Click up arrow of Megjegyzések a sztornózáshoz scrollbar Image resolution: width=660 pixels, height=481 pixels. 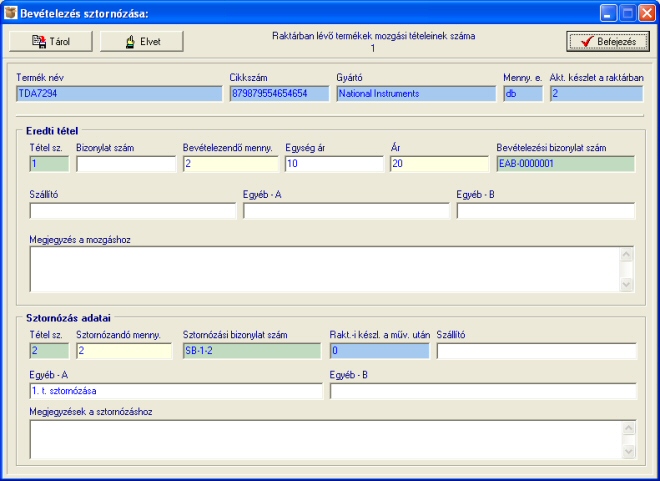coord(628,428)
